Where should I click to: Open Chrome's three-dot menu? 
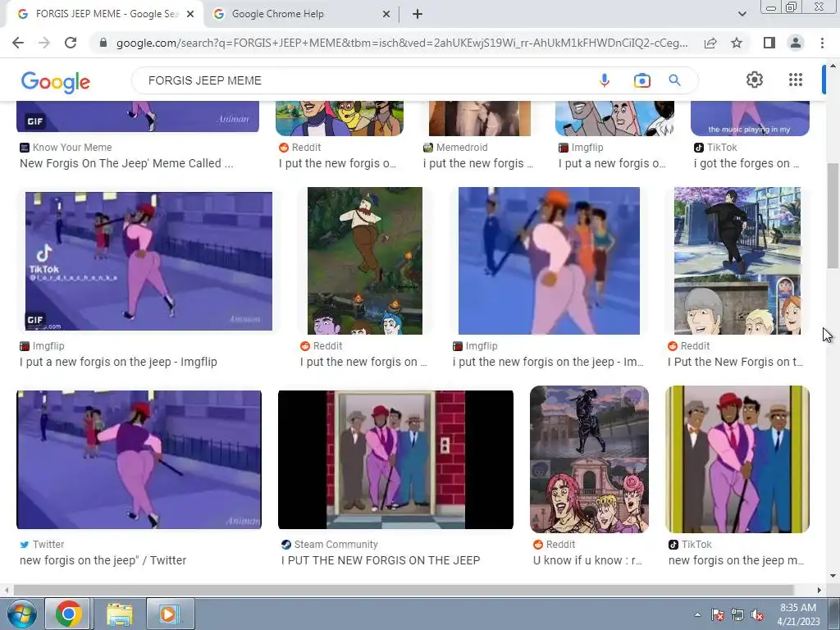[x=822, y=43]
